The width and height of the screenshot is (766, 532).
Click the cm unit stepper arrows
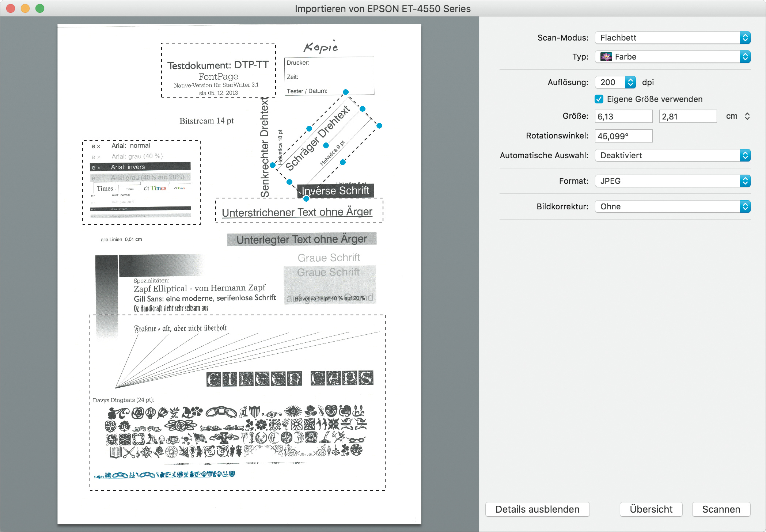click(747, 116)
